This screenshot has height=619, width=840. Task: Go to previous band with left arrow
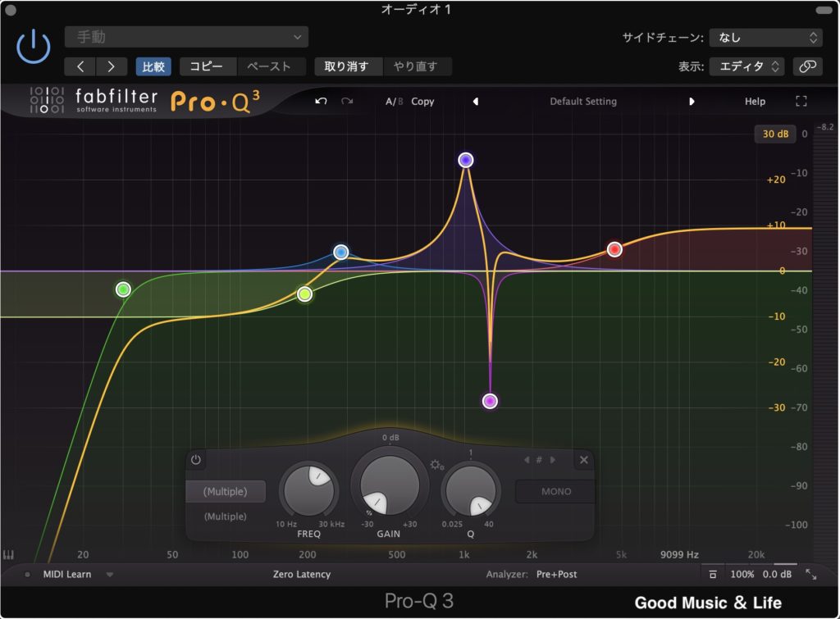tap(527, 460)
